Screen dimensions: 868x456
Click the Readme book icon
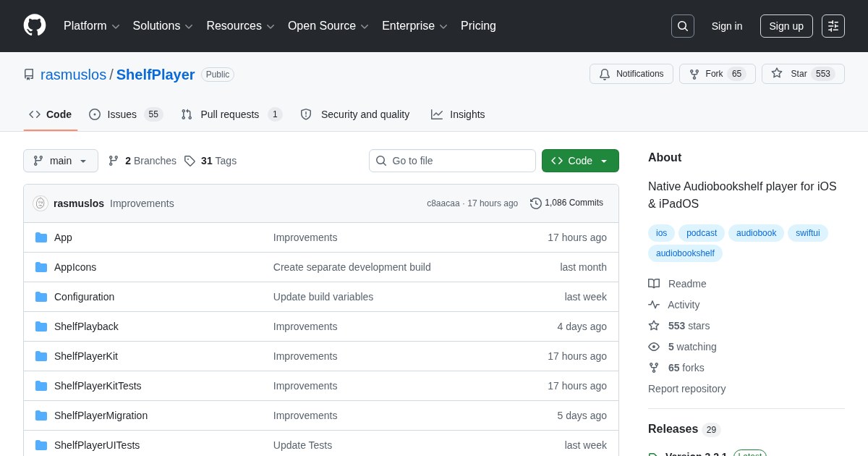pyautogui.click(x=654, y=284)
